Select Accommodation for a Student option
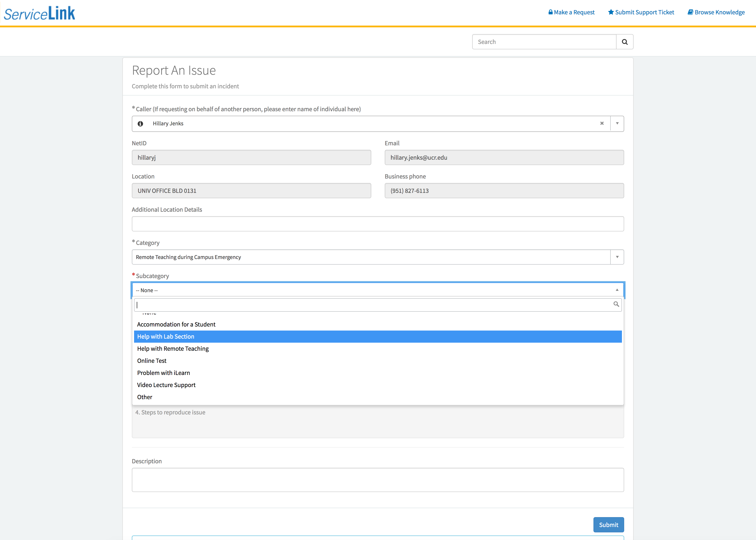Image resolution: width=756 pixels, height=540 pixels. 176,324
